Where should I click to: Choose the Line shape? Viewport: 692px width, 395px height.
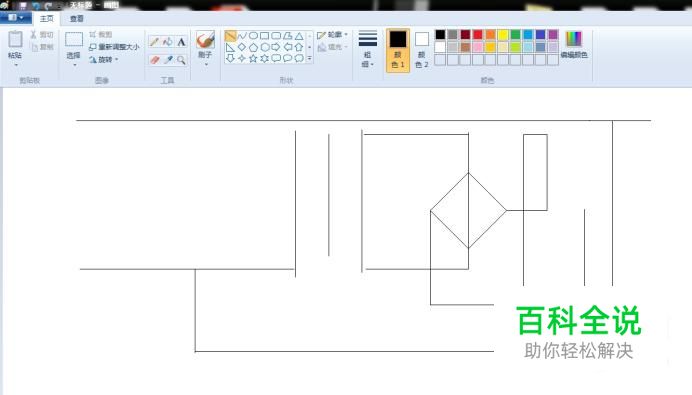[x=230, y=36]
